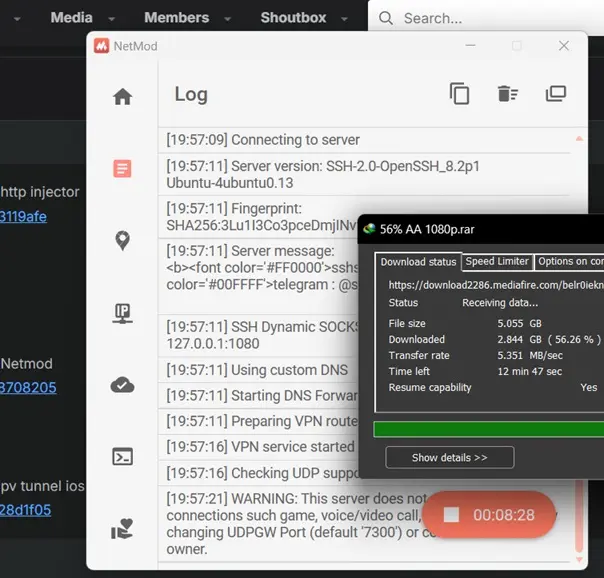Click the 5.351 MB/sec transfer rate
604x578 pixels.
coord(530,355)
